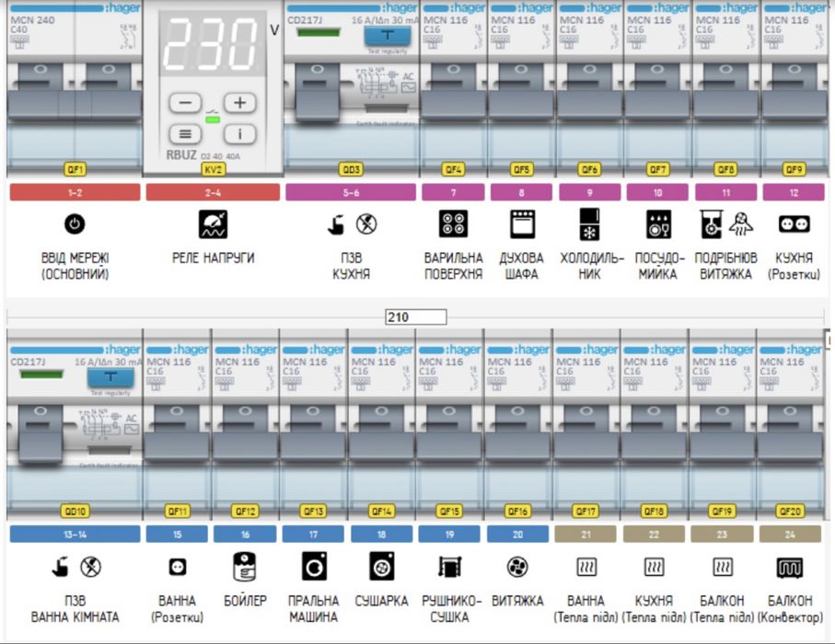Viewport: 835px width, 644px height.
Task: Click the purple 5-6 module label
Action: point(351,192)
